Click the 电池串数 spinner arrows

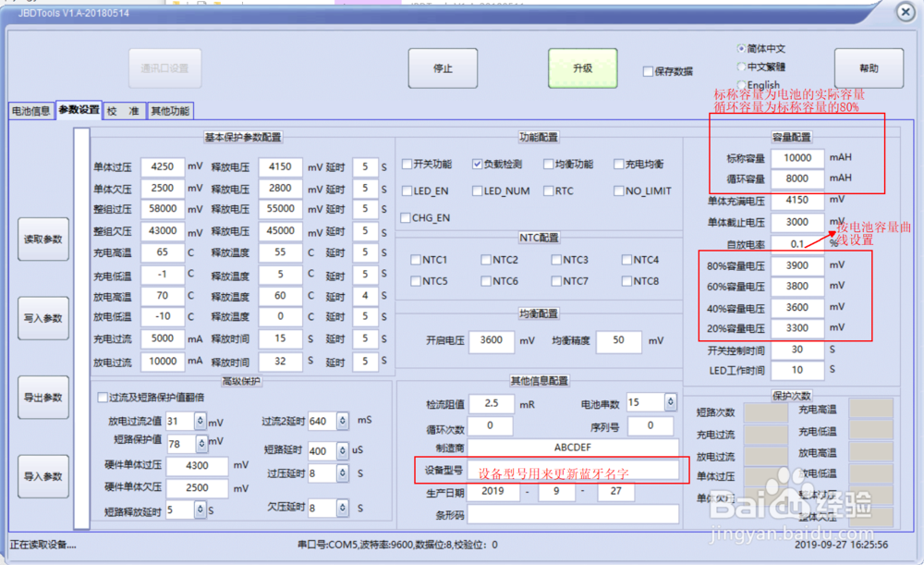[x=670, y=402]
